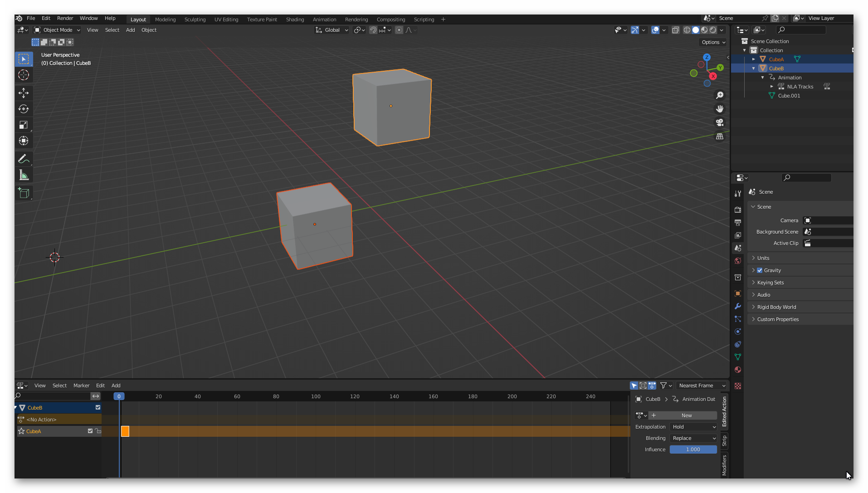Toggle CubeB checkbox in NLA editor

pyautogui.click(x=98, y=407)
